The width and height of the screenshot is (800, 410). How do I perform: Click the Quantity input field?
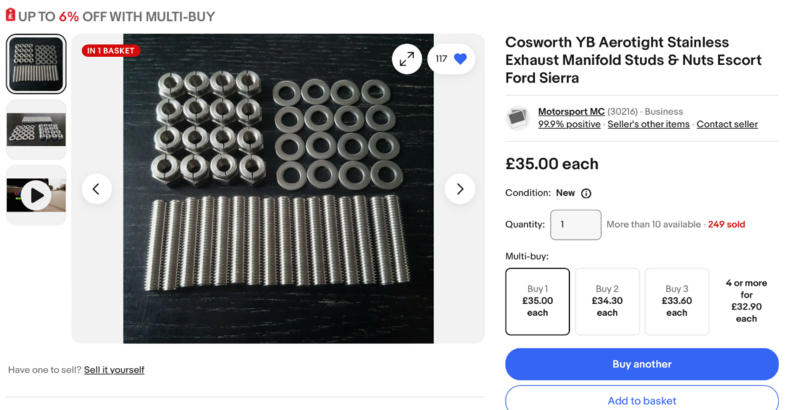(x=575, y=225)
